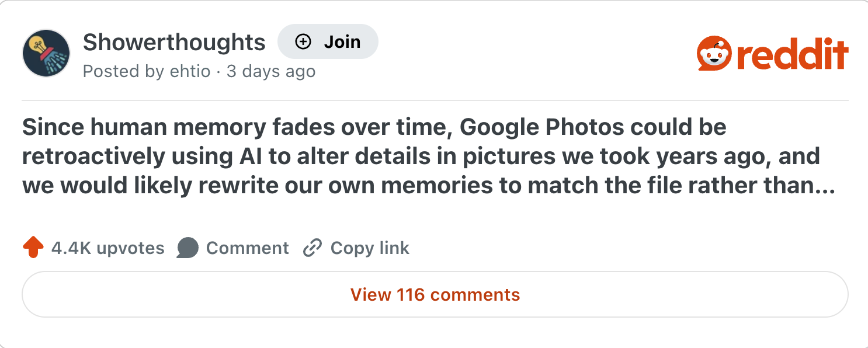The width and height of the screenshot is (868, 348).
Task: Click the Reddit Snoo mascot icon
Action: [x=714, y=54]
